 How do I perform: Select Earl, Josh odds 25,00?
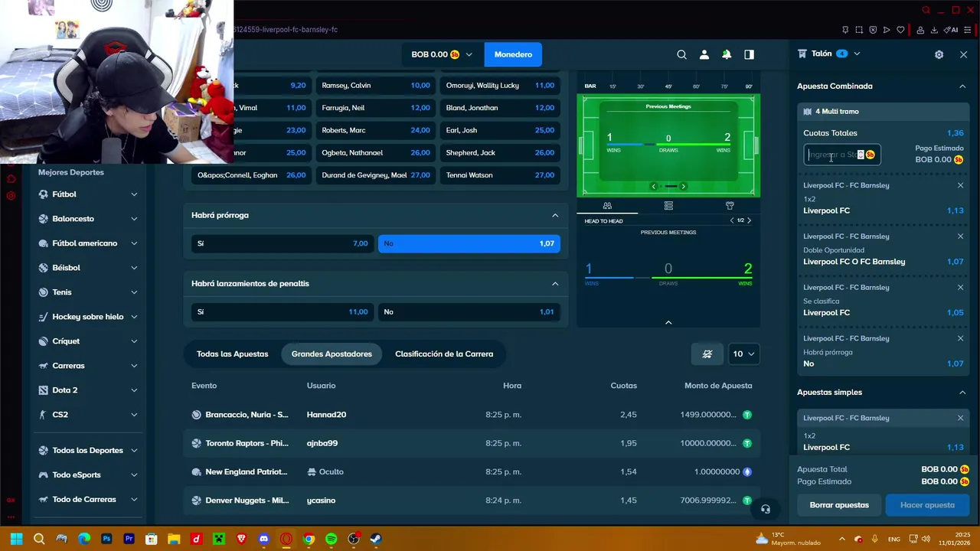click(x=500, y=130)
